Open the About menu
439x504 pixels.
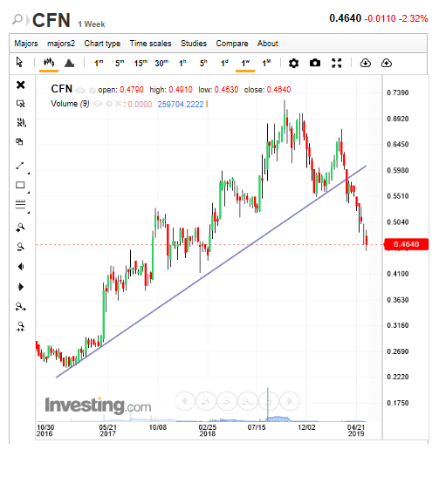tap(268, 44)
